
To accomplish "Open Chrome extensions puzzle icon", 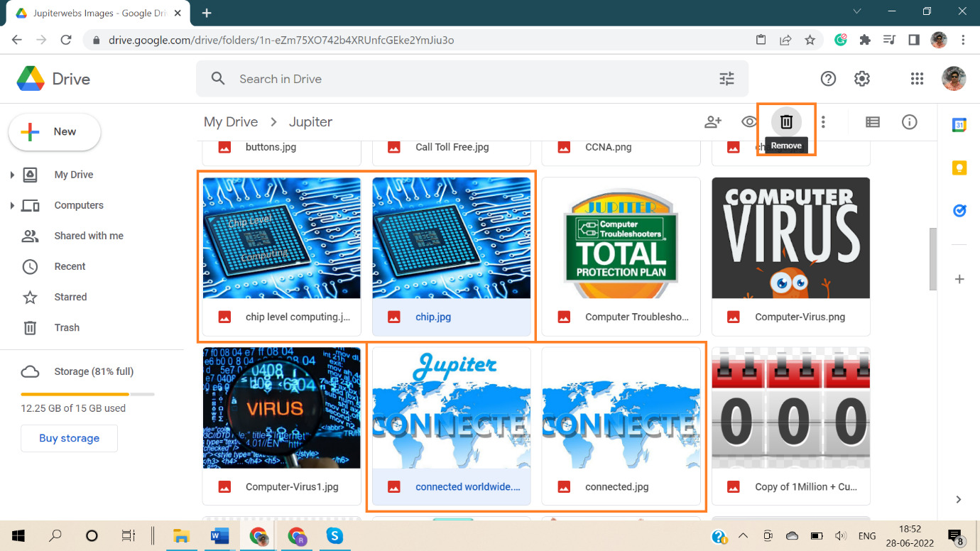I will (x=864, y=40).
